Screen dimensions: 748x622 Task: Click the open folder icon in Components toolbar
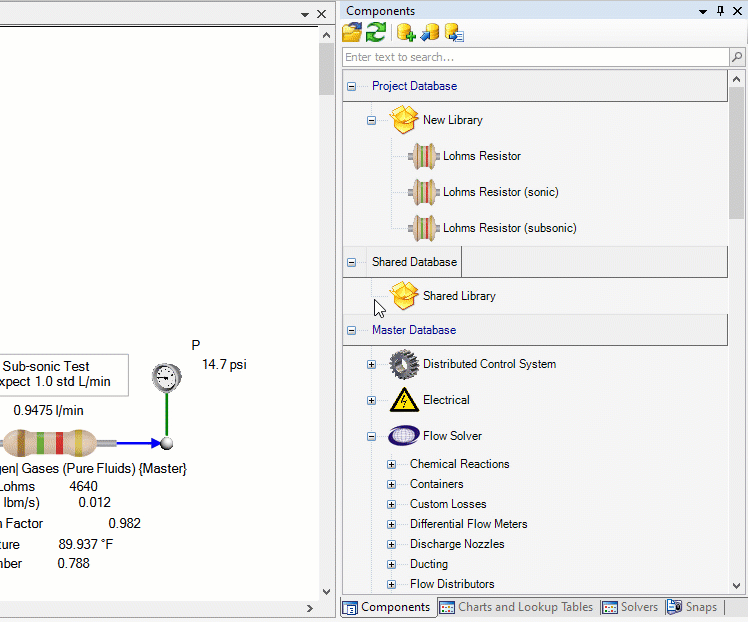pos(352,33)
